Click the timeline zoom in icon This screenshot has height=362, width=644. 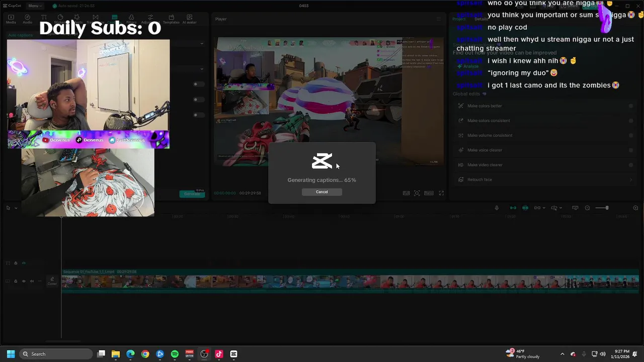635,208
